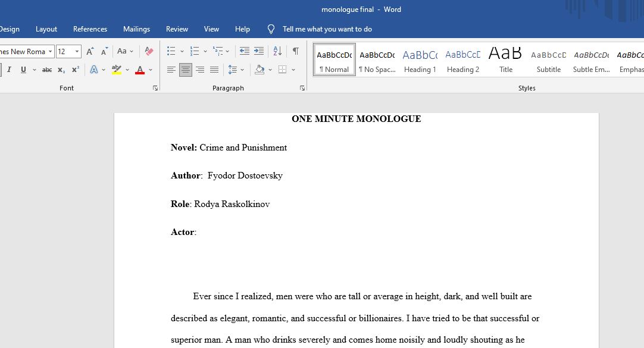This screenshot has width=644, height=348.
Task: Expand shading color options arrow
Action: pyautogui.click(x=270, y=70)
